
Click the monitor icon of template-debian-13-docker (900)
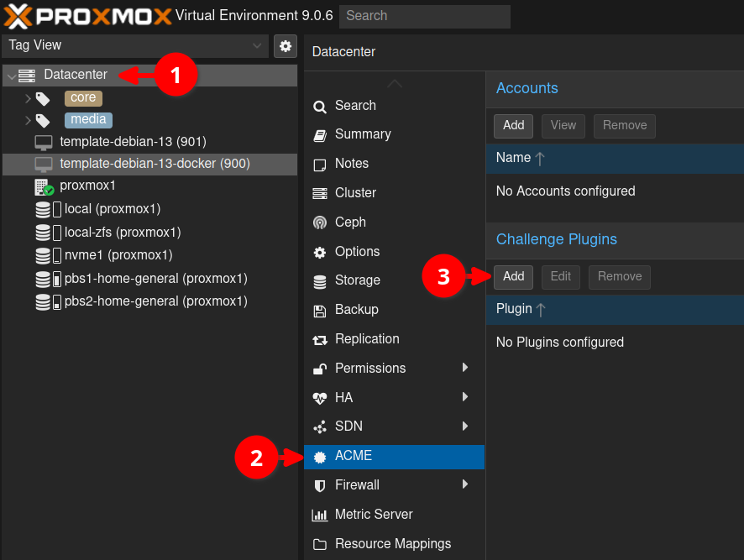(x=44, y=165)
